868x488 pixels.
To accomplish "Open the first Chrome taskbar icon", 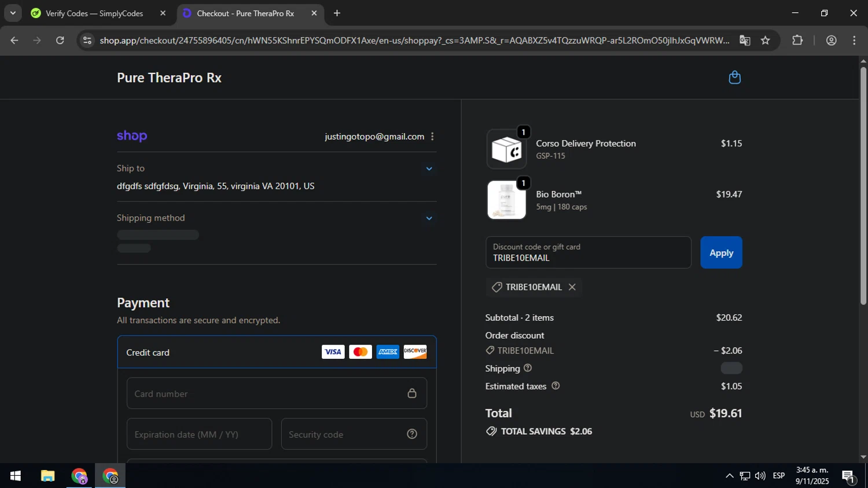I will 79,476.
